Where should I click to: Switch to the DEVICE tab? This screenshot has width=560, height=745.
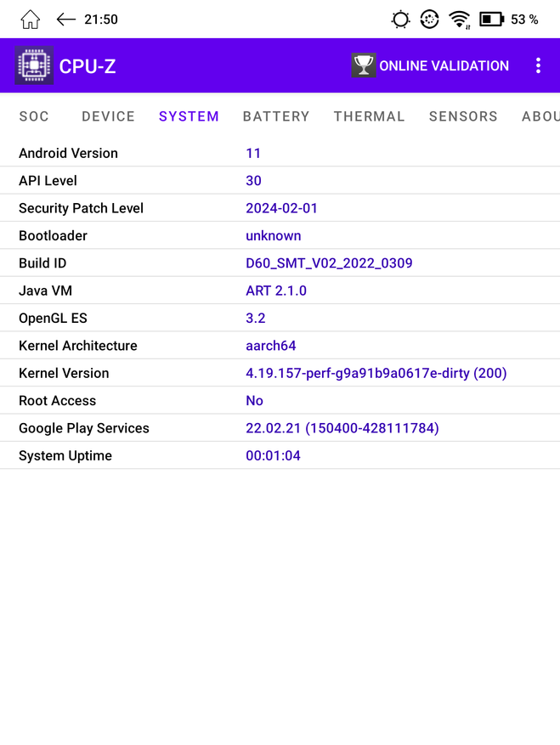tap(109, 116)
